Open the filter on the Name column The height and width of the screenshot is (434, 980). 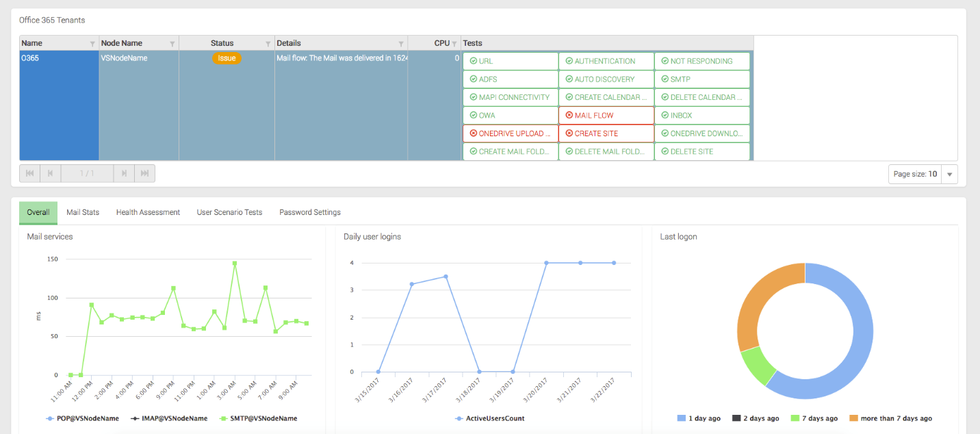pos(92,44)
